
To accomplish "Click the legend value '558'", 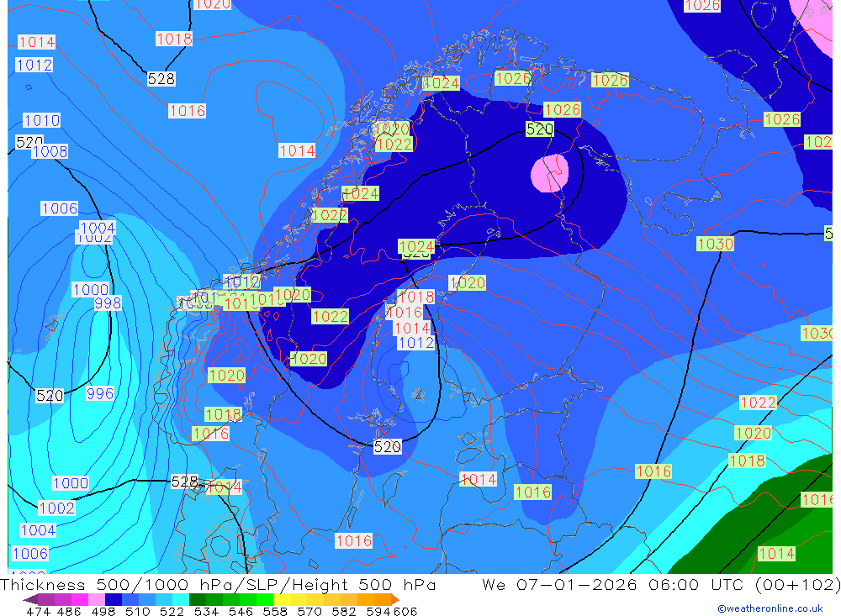I will (x=275, y=611).
